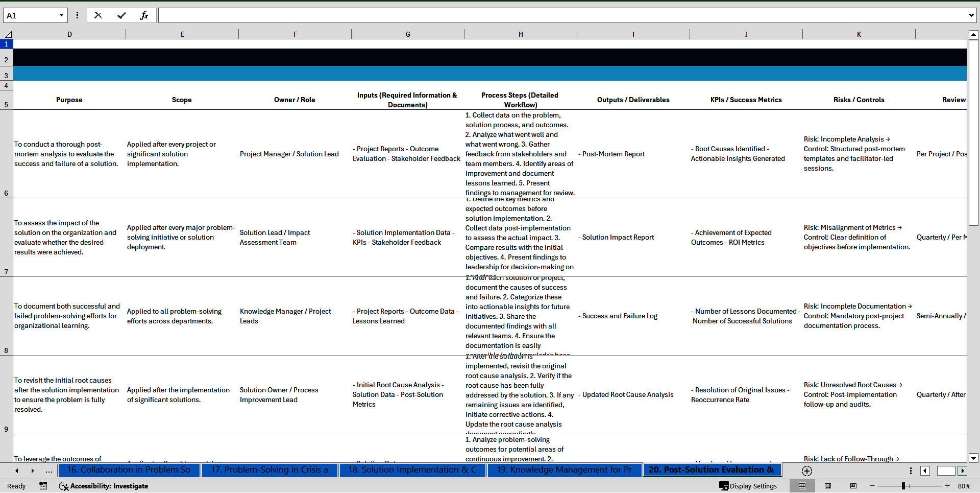Switch to Normal view
980x493 pixels.
(802, 486)
